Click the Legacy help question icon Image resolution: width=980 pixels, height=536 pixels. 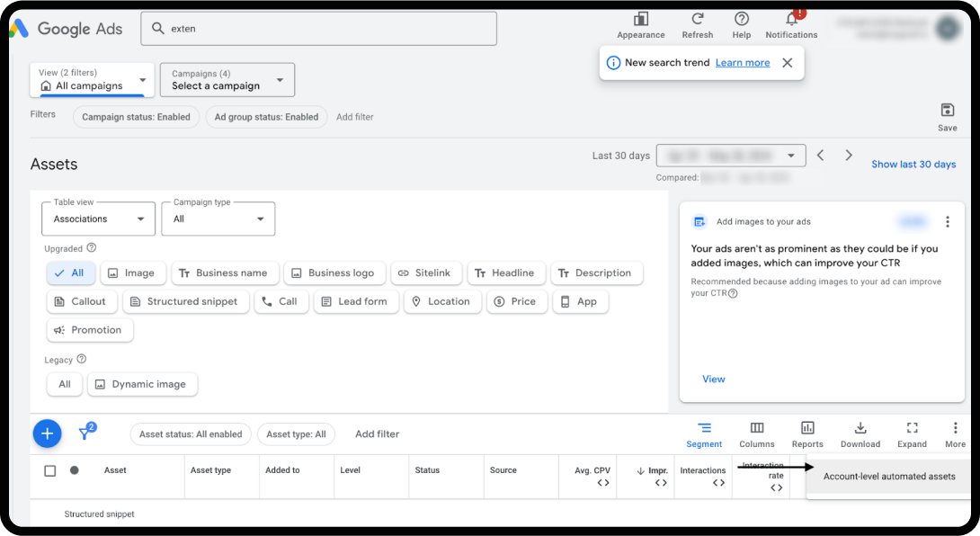click(x=81, y=359)
